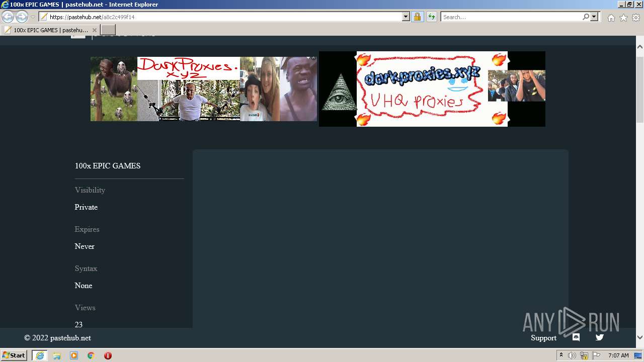
Task: Open the red Opera-style taskbar icon
Action: click(x=108, y=355)
